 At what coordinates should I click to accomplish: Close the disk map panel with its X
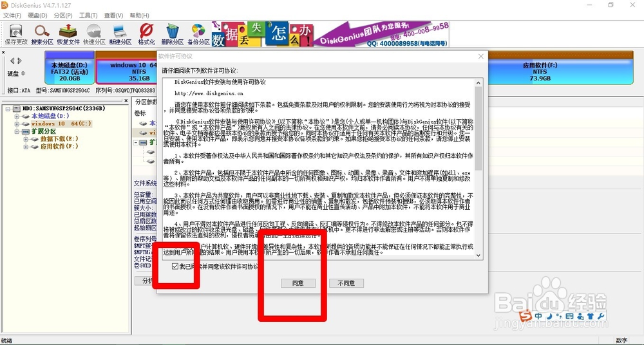click(x=3, y=53)
